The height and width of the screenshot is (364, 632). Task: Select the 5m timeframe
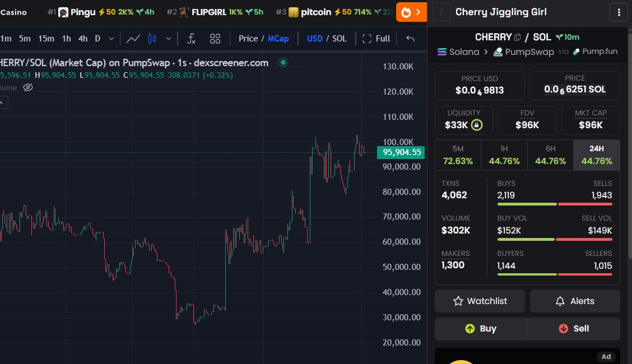25,39
